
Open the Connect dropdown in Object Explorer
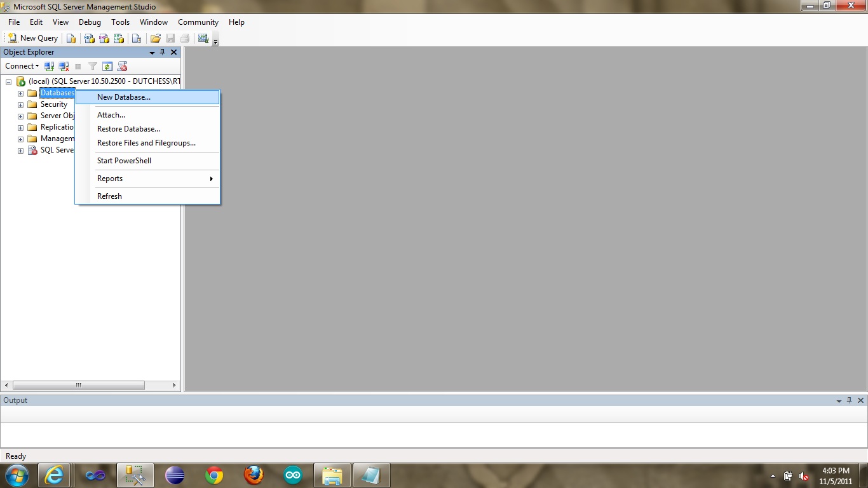[x=21, y=66]
